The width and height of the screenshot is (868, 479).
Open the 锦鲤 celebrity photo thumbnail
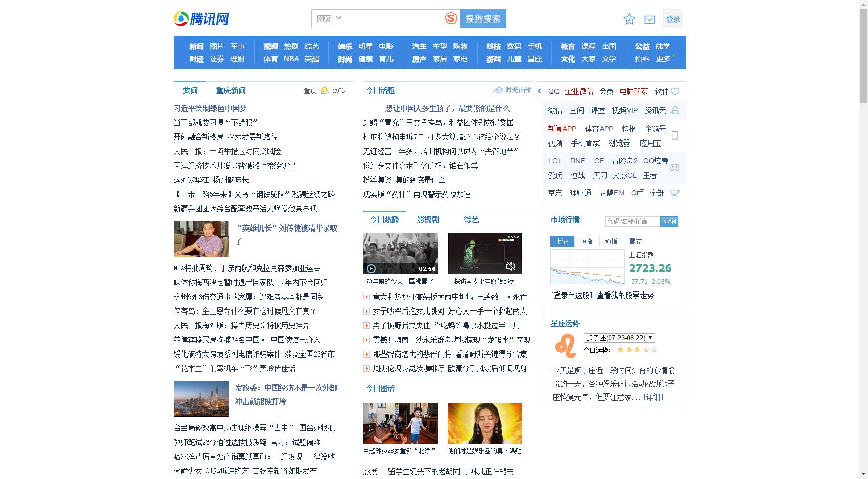485,423
